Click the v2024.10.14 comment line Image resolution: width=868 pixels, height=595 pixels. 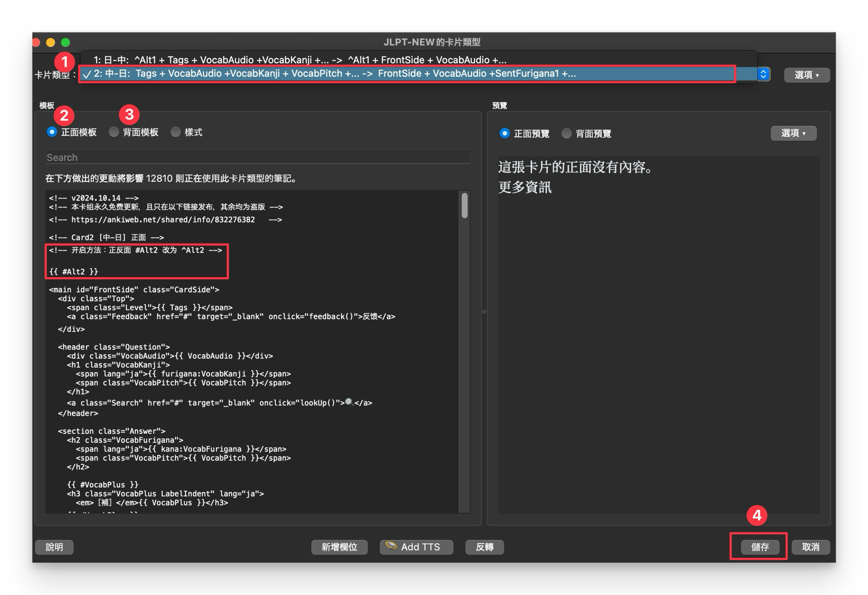pyautogui.click(x=94, y=198)
